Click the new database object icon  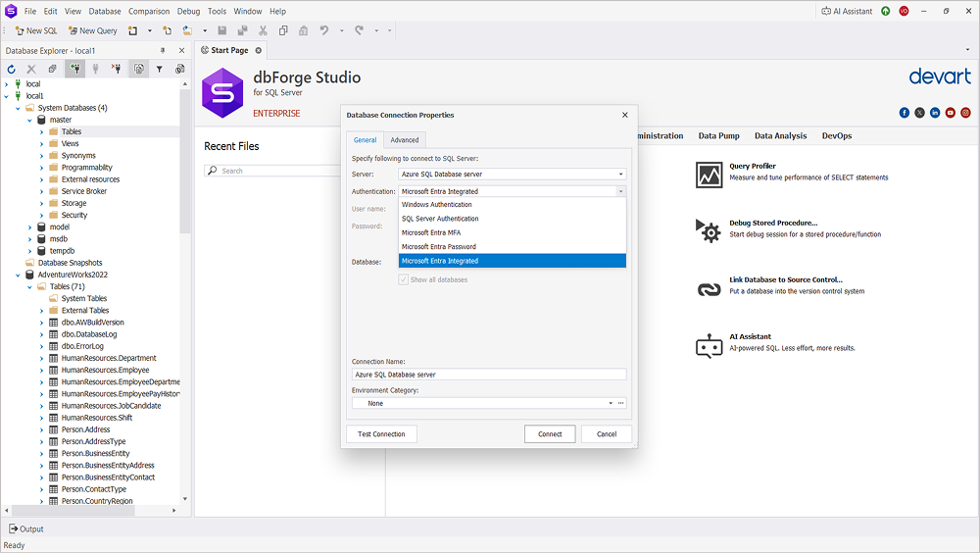132,30
